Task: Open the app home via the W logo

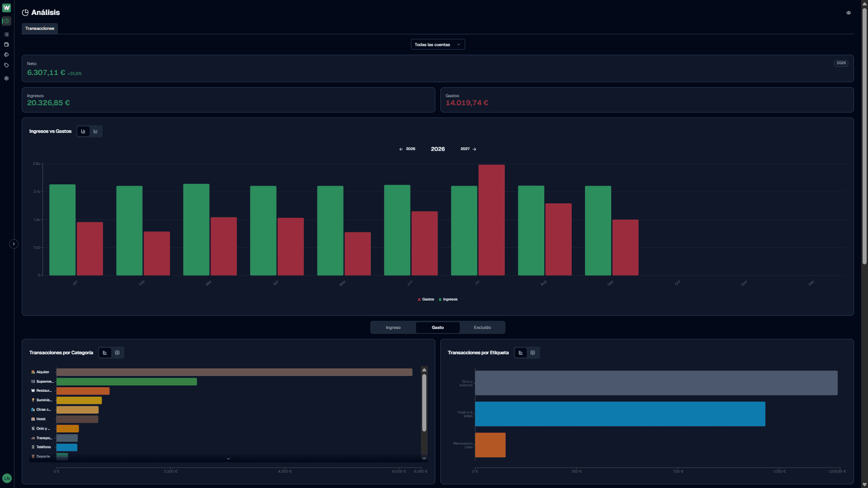Action: coord(6,8)
